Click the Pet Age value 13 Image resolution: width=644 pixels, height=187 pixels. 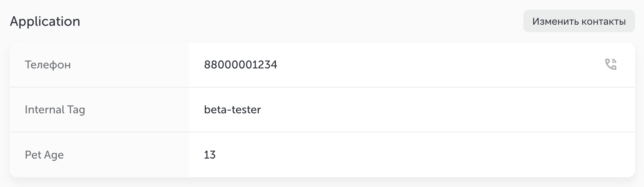(x=210, y=155)
